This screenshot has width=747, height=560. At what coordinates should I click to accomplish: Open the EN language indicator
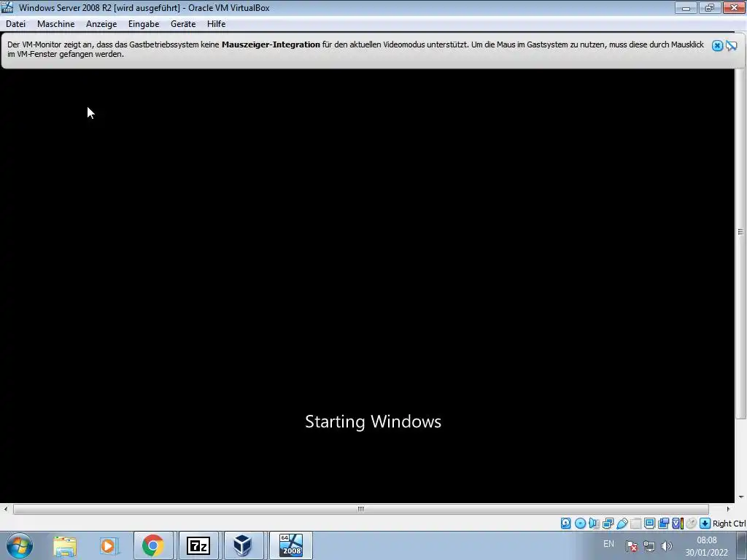[608, 544]
